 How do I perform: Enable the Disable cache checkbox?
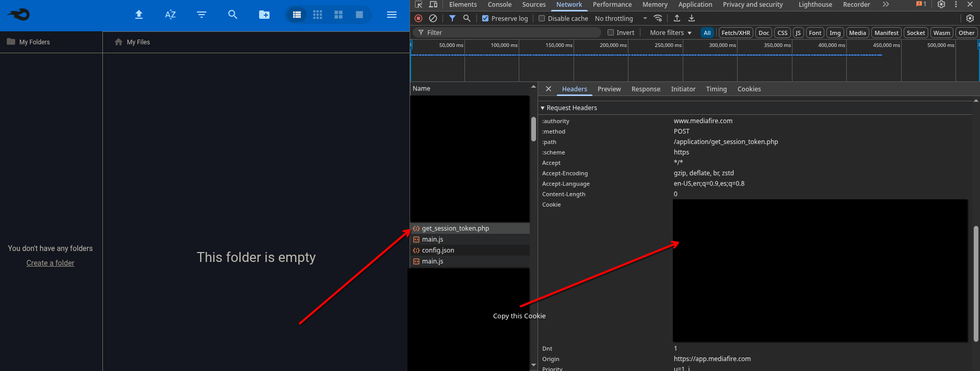pos(542,18)
